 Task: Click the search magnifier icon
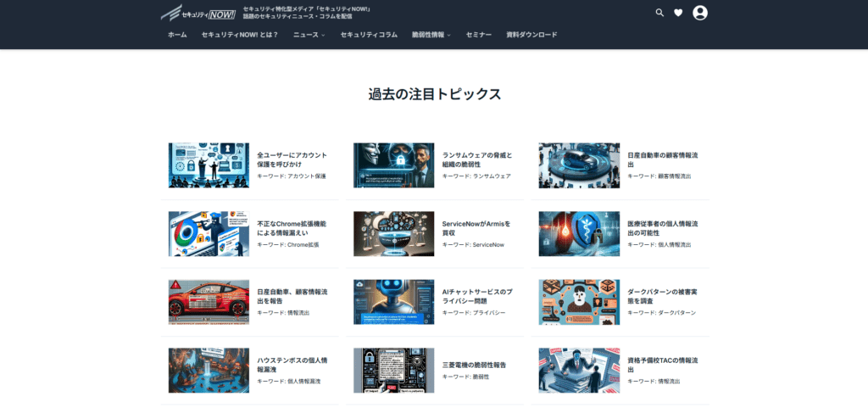click(x=659, y=13)
